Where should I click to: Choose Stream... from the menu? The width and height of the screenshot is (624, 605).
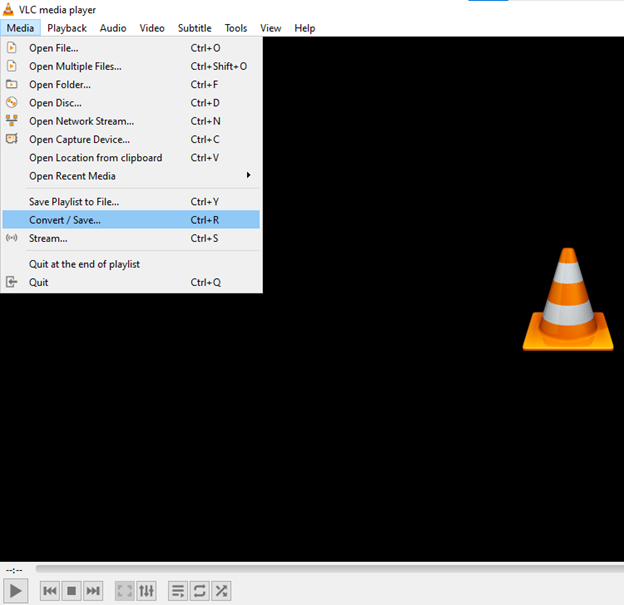coord(131,238)
